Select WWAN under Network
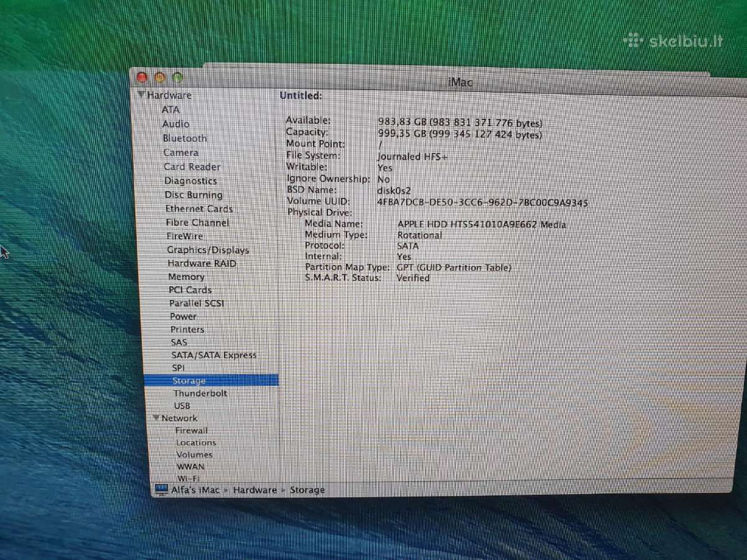Screen dimensions: 747x560 coord(190,466)
